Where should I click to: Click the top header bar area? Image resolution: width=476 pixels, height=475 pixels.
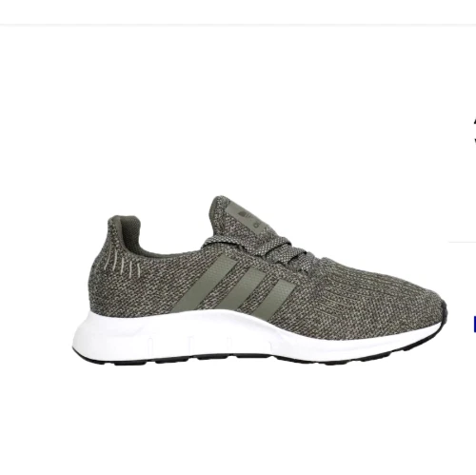coord(238,12)
